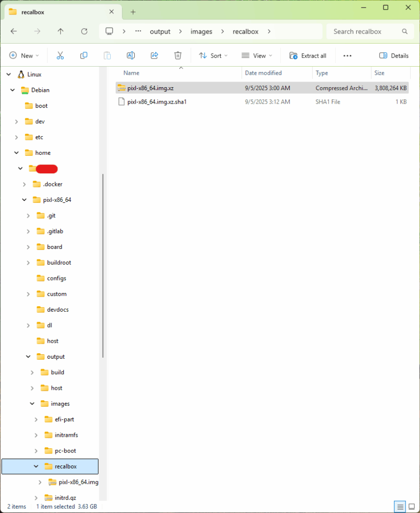The image size is (420, 513).
Task: Click the pixl-x86_64.img.xz.sha1 file icon
Action: 121,102
